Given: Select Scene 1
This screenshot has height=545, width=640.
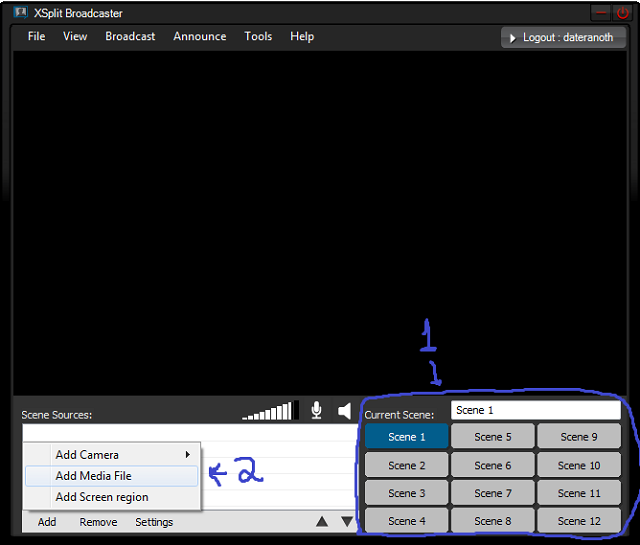Looking at the screenshot, I should (407, 437).
